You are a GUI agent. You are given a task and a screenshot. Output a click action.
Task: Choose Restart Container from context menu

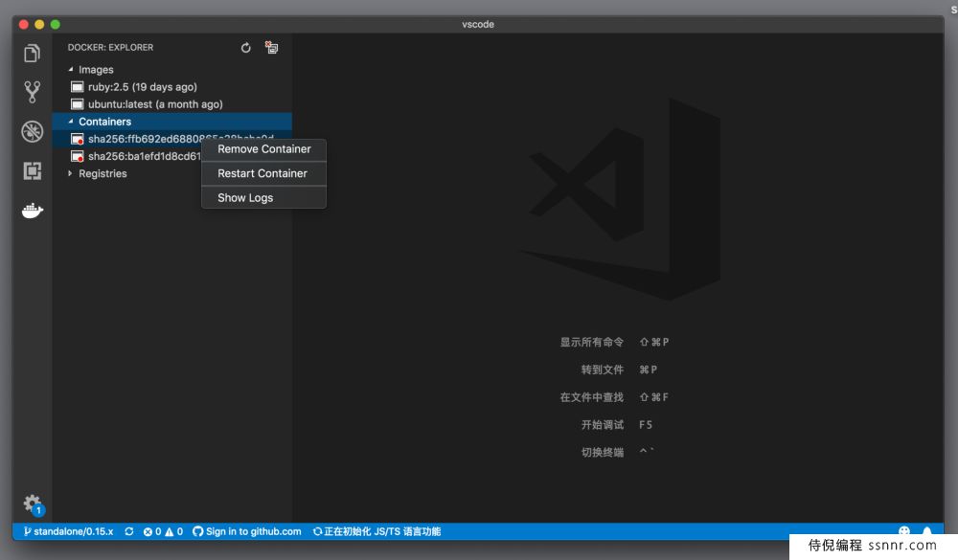(264, 173)
